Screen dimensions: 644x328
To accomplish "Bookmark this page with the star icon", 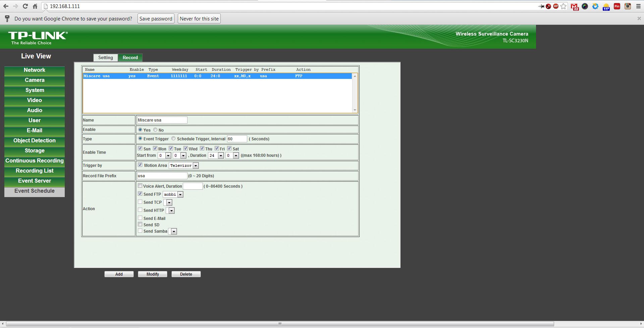I will pyautogui.click(x=563, y=6).
